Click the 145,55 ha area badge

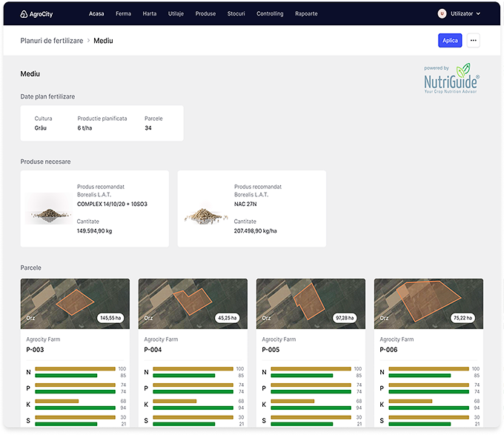coord(111,318)
